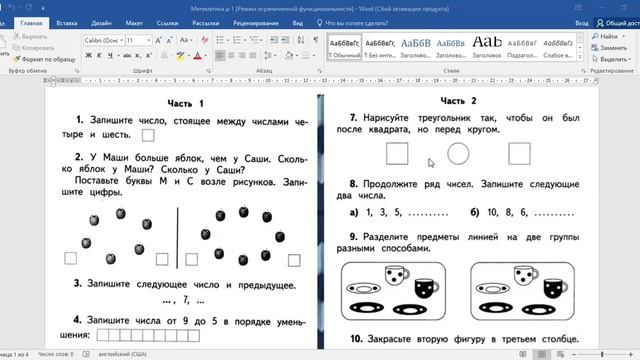Image resolution: width=640 pixels, height=360 pixels.
Task: Open the highlight color dropdown arrow
Action: (x=189, y=56)
